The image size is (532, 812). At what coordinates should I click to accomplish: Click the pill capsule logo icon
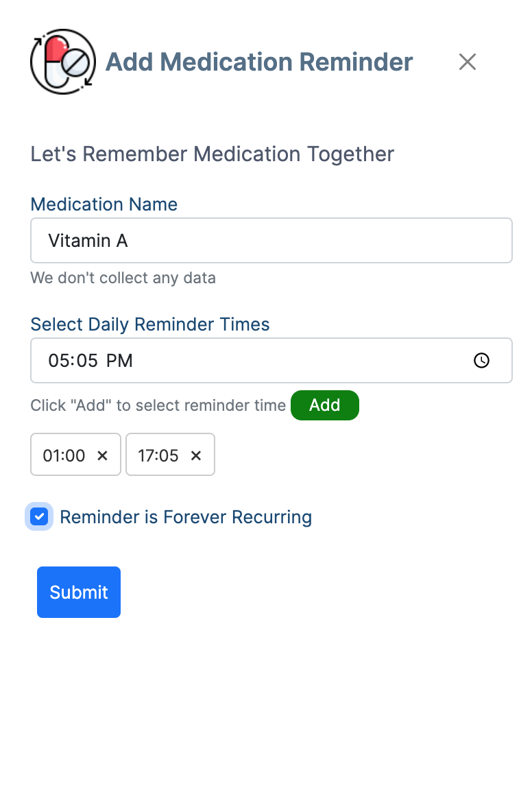click(63, 62)
